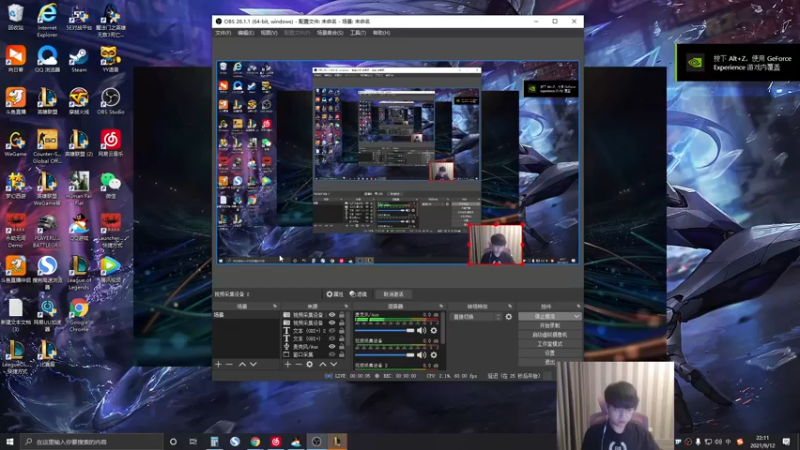This screenshot has width=800, height=450.
Task: Open Steam desktop shortcut
Action: click(x=79, y=59)
